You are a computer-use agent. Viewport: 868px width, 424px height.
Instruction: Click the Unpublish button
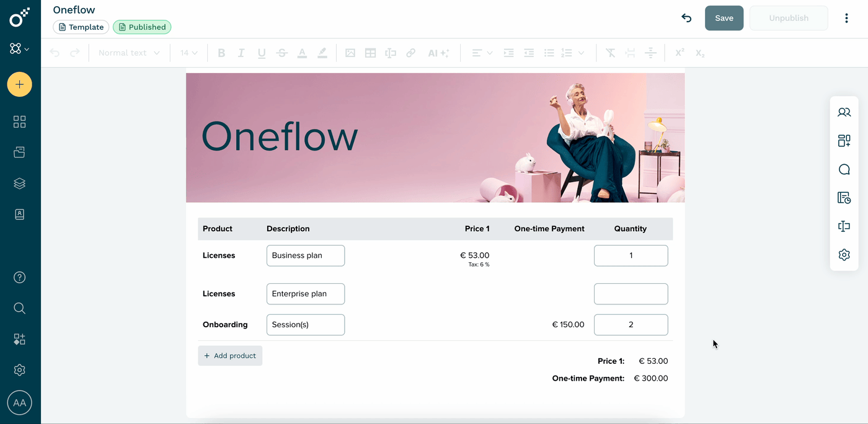(789, 18)
